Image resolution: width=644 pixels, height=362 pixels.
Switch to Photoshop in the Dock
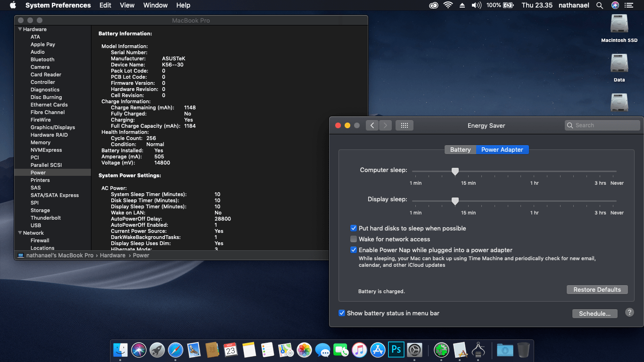pyautogui.click(x=396, y=350)
